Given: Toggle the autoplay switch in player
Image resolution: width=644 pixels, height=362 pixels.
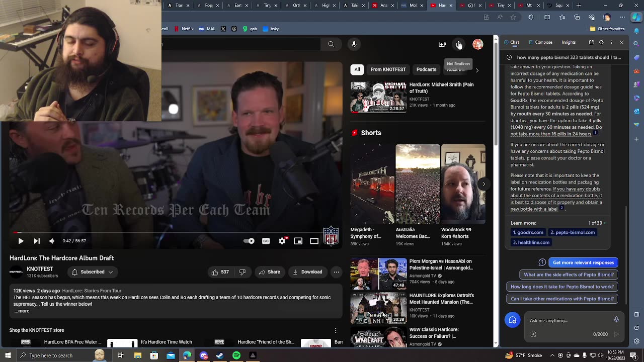Looking at the screenshot, I should coord(249,241).
